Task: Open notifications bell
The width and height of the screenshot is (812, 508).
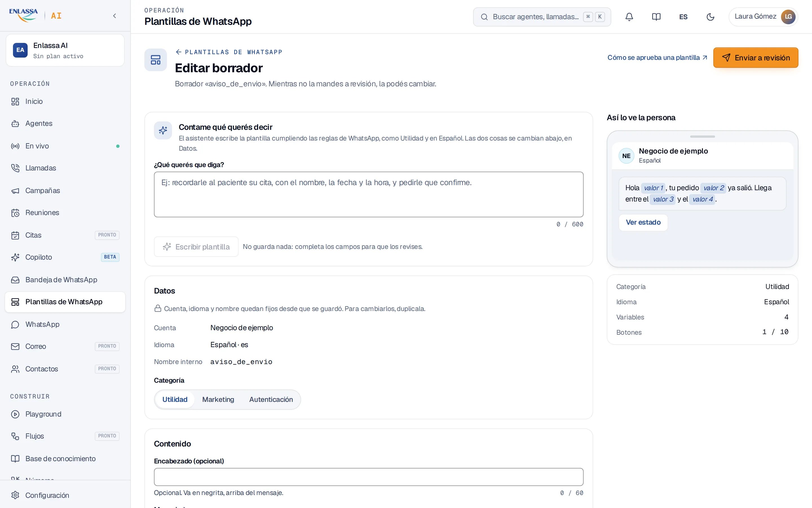Action: pos(629,17)
